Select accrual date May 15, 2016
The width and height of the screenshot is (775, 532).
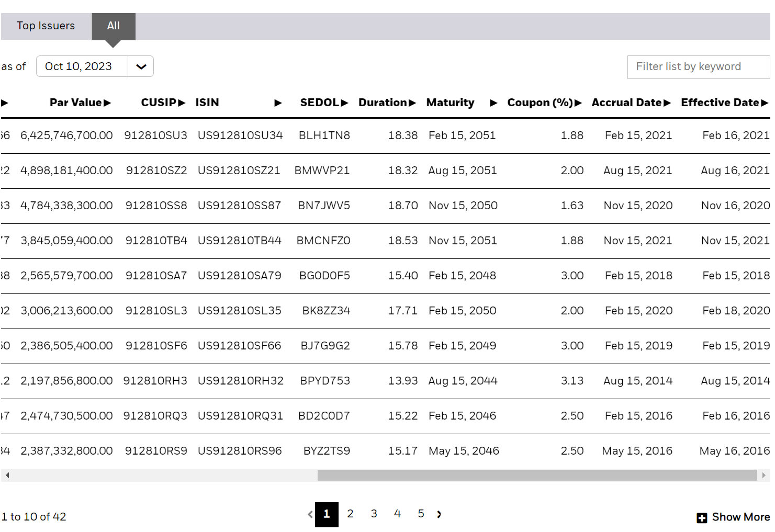pos(637,451)
